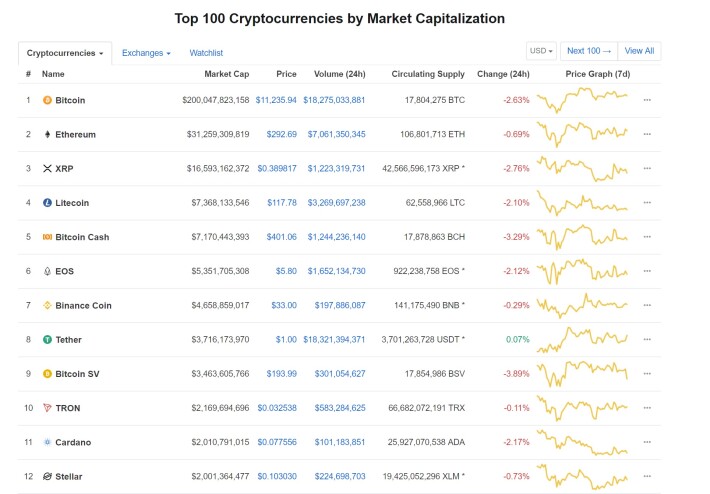The width and height of the screenshot is (710, 494).
Task: Click the Stellar rocket logo icon
Action: click(47, 476)
